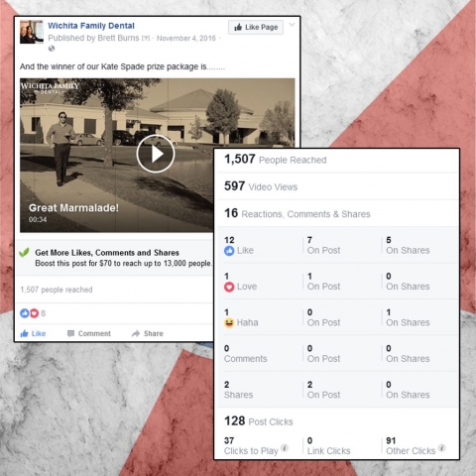Viewport: 476px width, 476px height.
Task: Click 1,507 people reached text under post
Action: [57, 290]
